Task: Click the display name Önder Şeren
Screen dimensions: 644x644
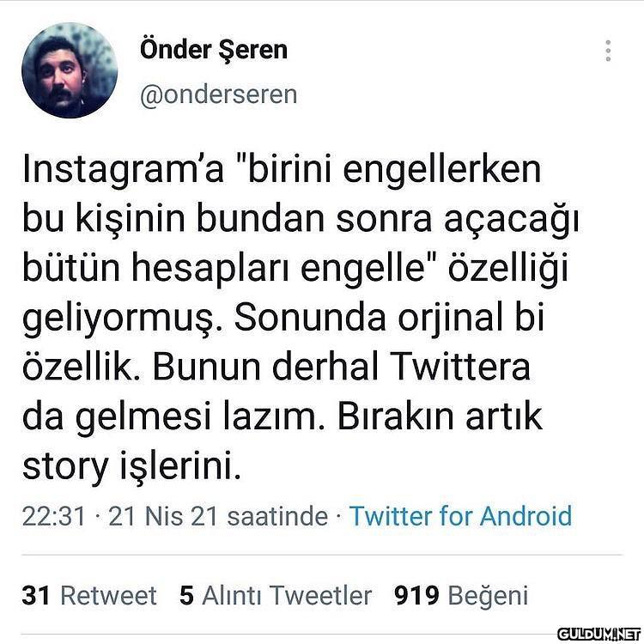Action: (214, 50)
